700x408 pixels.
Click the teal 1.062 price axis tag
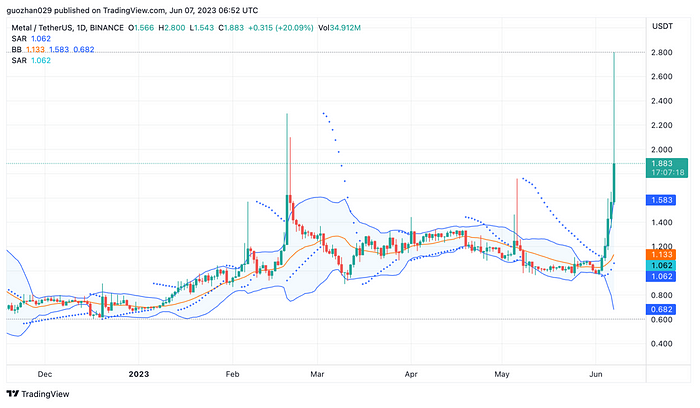(661, 266)
